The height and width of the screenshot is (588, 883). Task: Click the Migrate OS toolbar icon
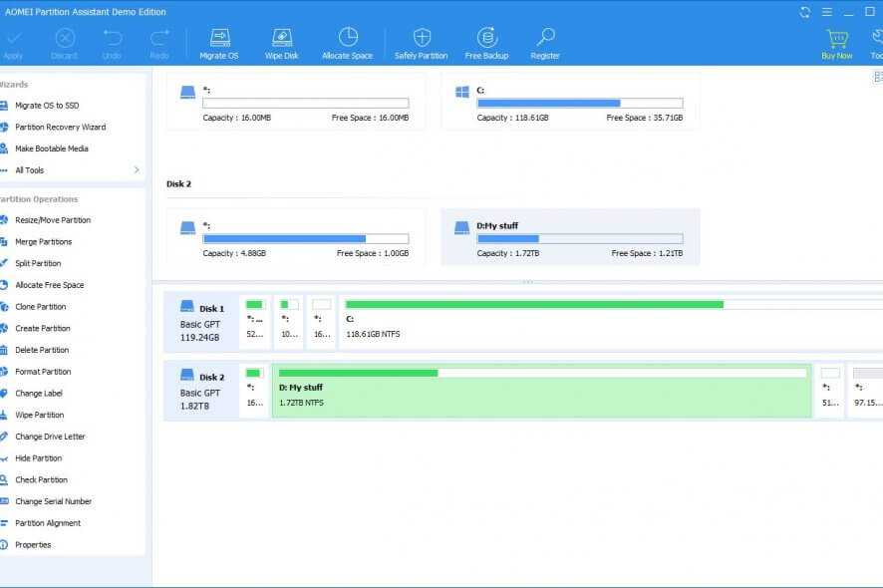219,38
